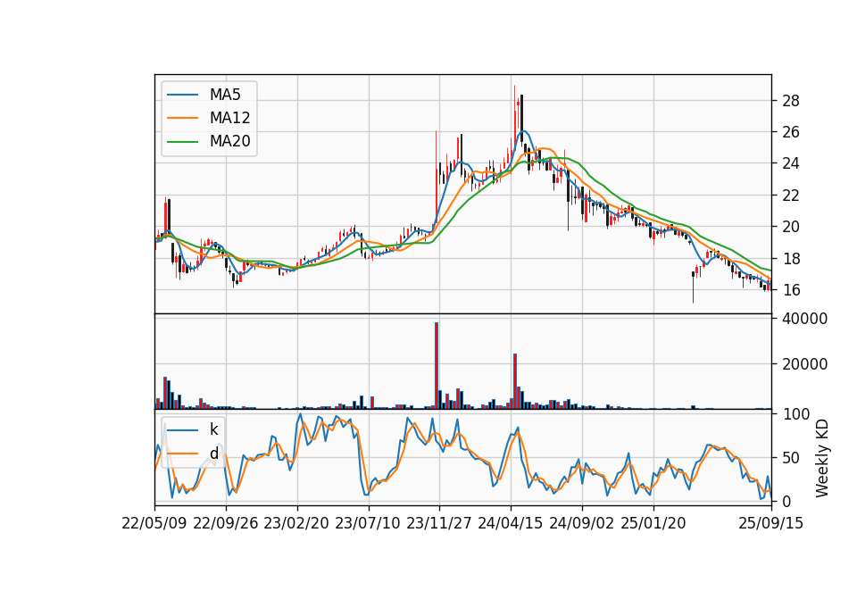The image size is (857, 616).
Task: Click the 23/02/20 date tick label
Action: pyautogui.click(x=296, y=524)
